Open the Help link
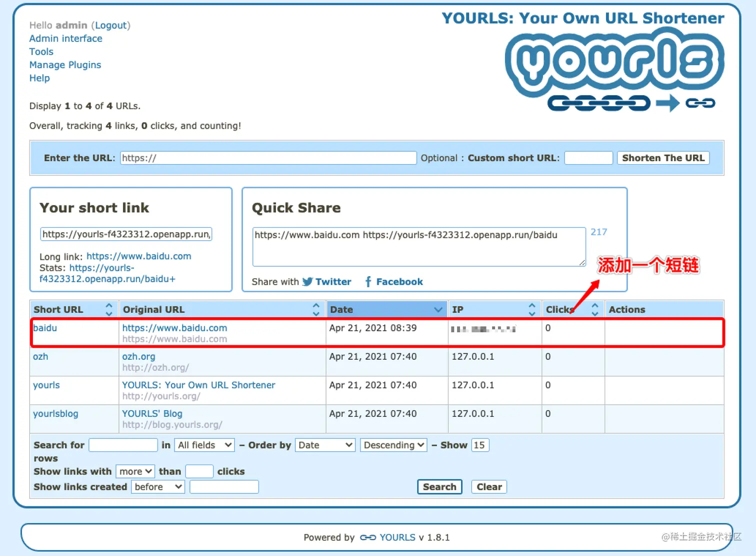Image resolution: width=756 pixels, height=556 pixels. [x=39, y=78]
